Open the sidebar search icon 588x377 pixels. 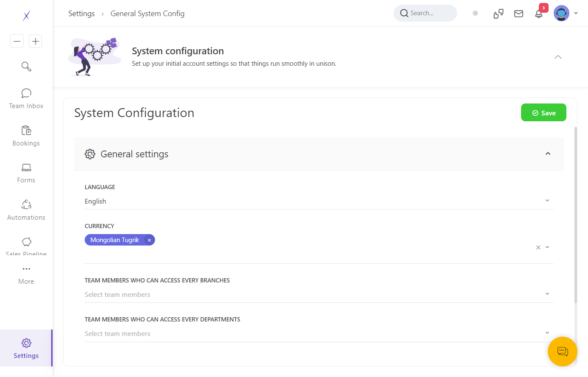(26, 67)
